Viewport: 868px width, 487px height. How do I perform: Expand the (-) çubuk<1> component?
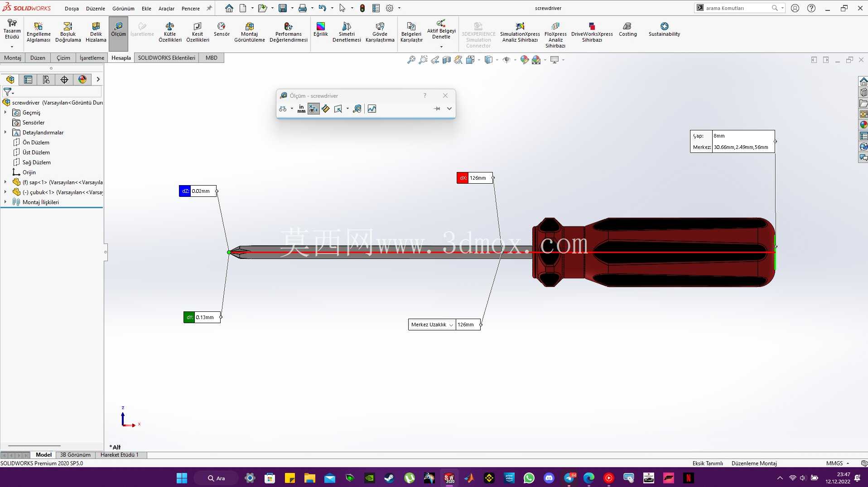tap(5, 192)
